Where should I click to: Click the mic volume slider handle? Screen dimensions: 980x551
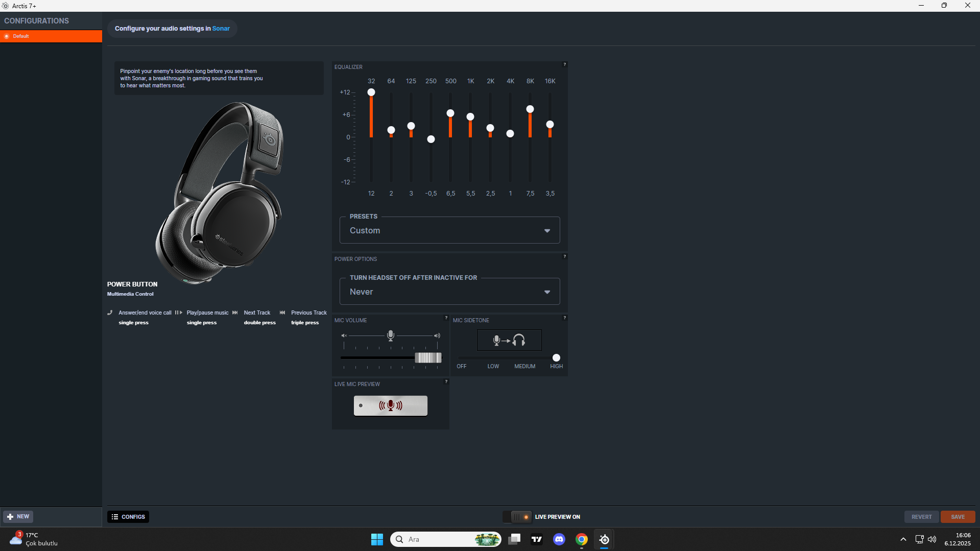click(428, 357)
